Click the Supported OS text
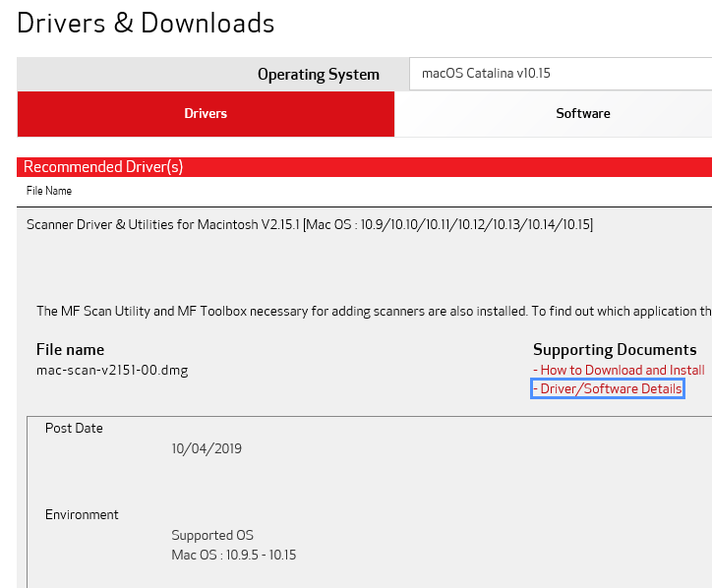This screenshot has width=712, height=588. tap(212, 536)
